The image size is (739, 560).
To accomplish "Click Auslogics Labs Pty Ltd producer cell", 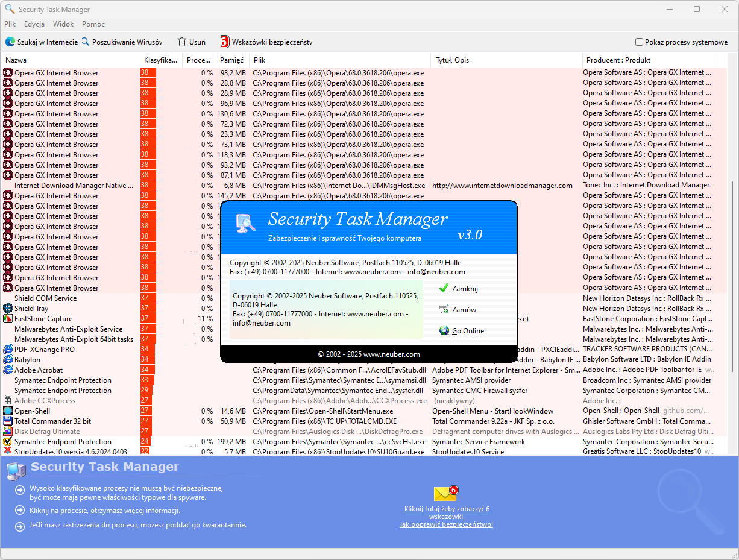I will pos(647,432).
